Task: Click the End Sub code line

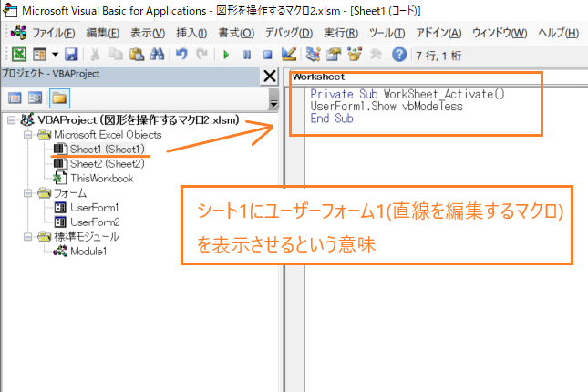Action: click(x=332, y=119)
